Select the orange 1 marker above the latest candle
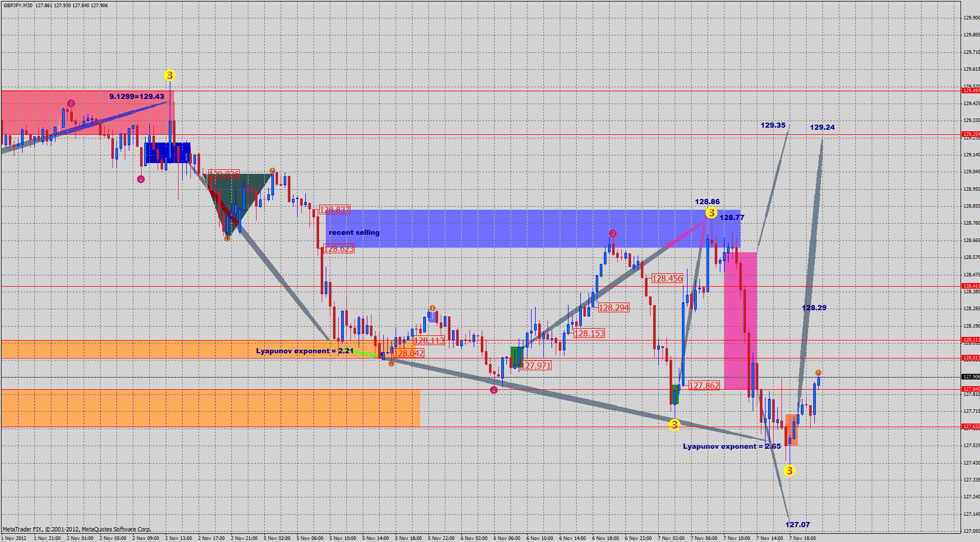The image size is (980, 542). [818, 373]
